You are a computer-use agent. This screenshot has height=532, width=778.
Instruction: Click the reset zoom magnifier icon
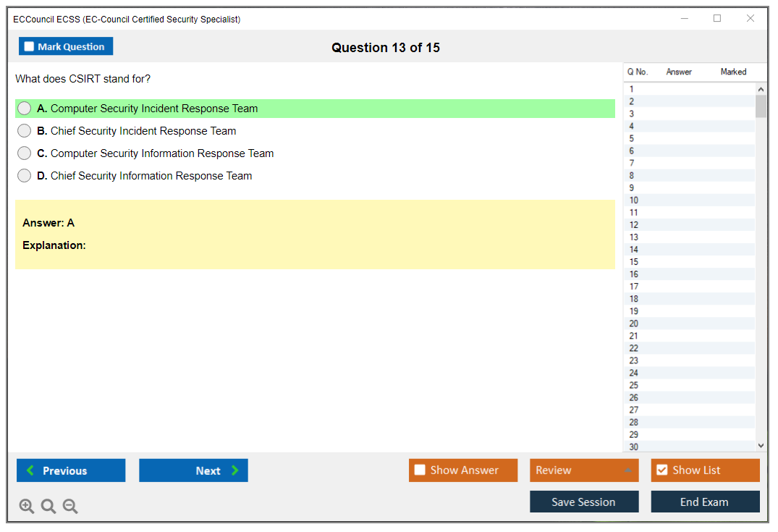pos(48,506)
